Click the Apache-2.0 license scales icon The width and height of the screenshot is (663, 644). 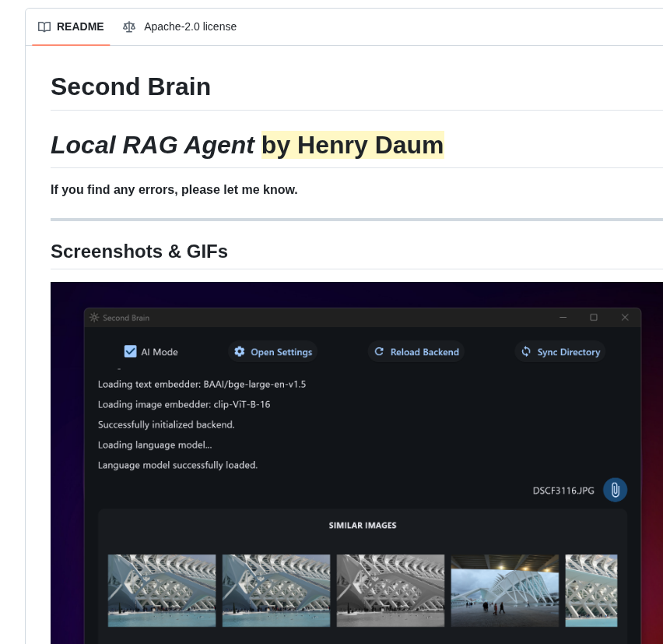click(x=129, y=26)
